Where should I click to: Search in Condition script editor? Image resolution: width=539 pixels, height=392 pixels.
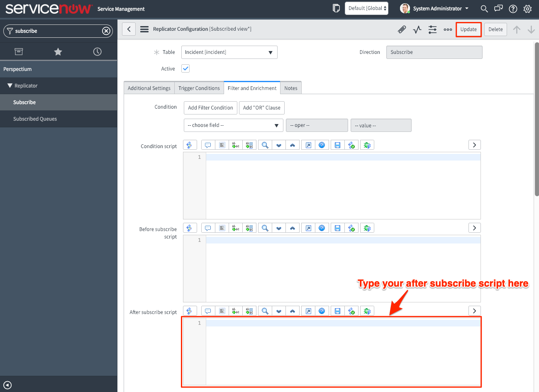click(x=265, y=145)
